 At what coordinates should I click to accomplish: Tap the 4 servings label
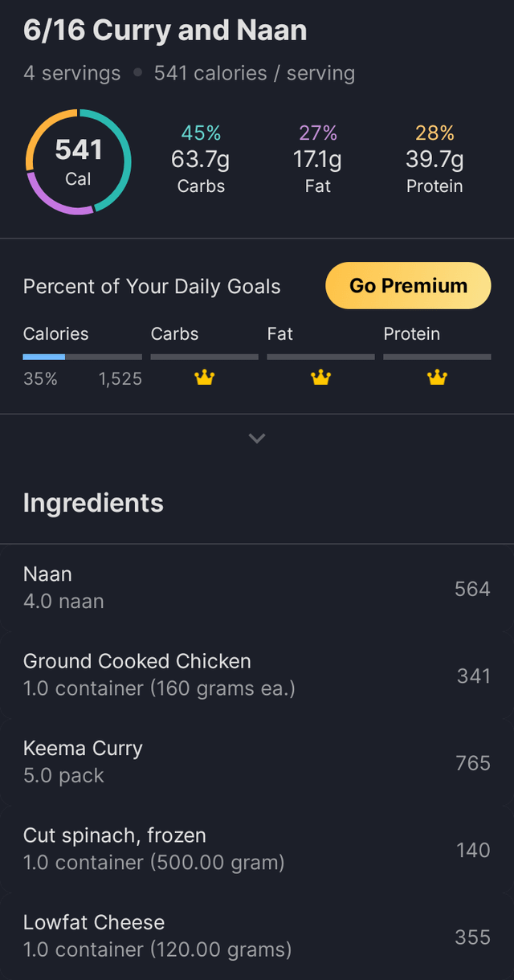71,74
